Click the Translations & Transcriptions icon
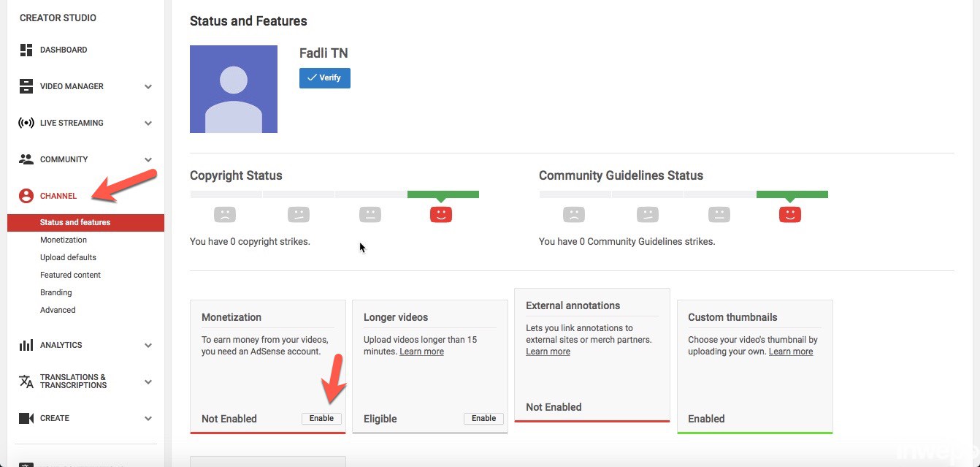 (26, 381)
